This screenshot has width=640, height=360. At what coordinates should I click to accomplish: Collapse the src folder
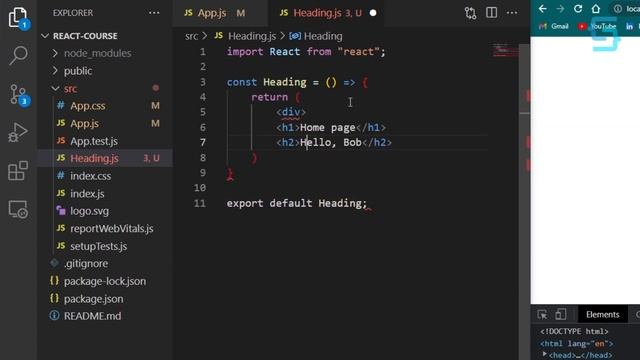pyautogui.click(x=55, y=88)
